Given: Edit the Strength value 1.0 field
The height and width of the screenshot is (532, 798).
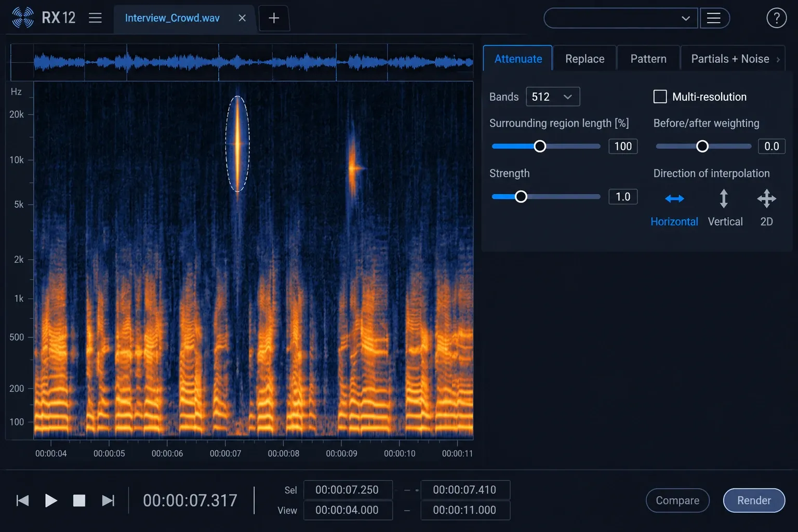Looking at the screenshot, I should [623, 196].
